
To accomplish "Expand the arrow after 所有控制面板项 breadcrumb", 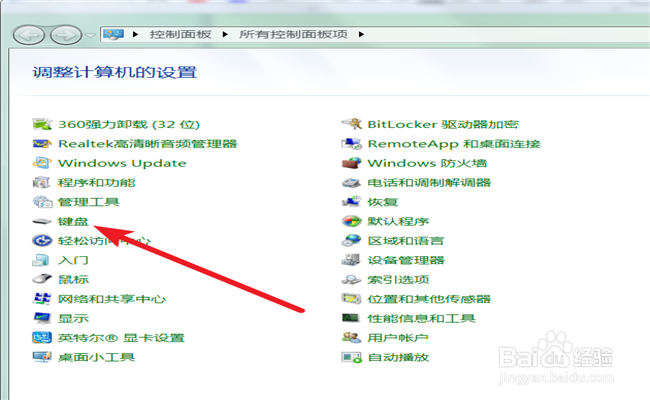I will (361, 34).
